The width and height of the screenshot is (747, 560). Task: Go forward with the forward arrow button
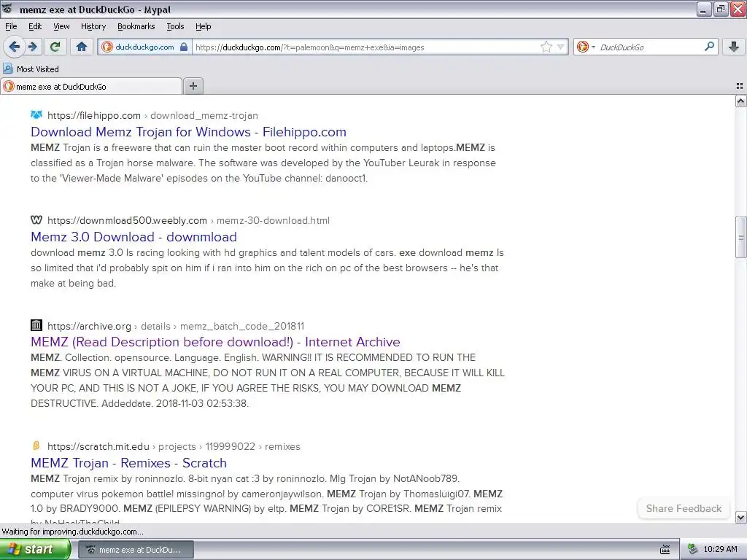click(32, 47)
